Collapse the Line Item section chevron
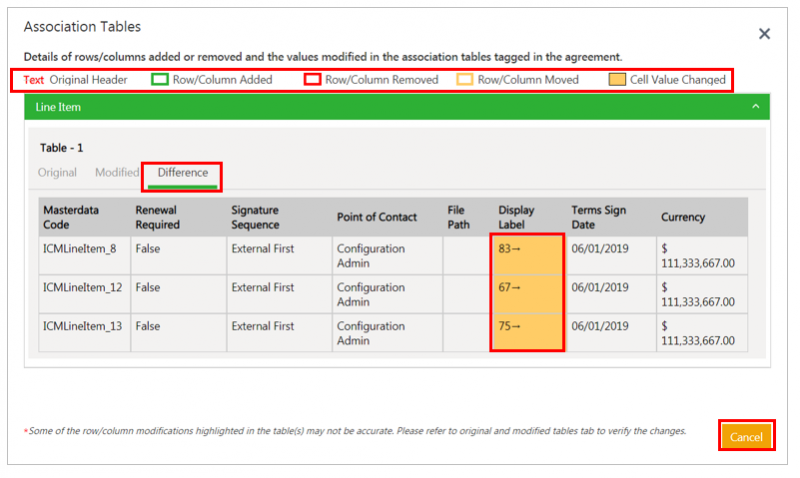Screen dimensions: 800x478 tap(755, 107)
